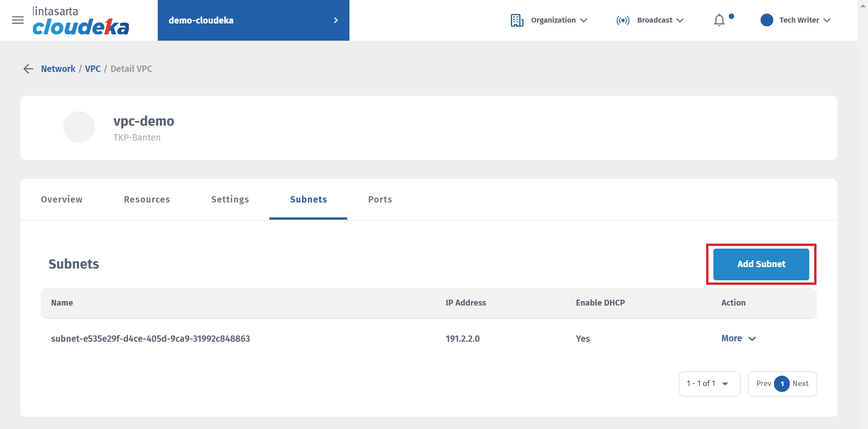
Task: Open the demo-cloudeka project selector
Action: point(253,20)
